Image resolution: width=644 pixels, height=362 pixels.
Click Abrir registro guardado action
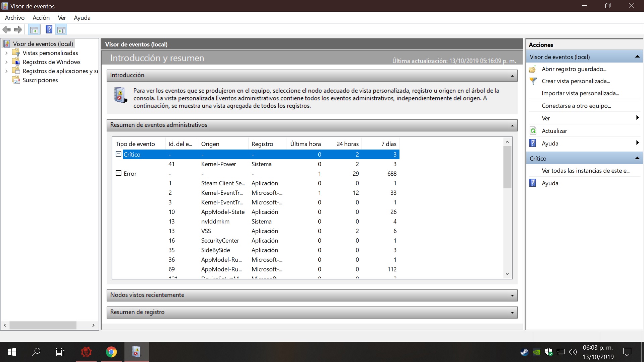pyautogui.click(x=574, y=69)
